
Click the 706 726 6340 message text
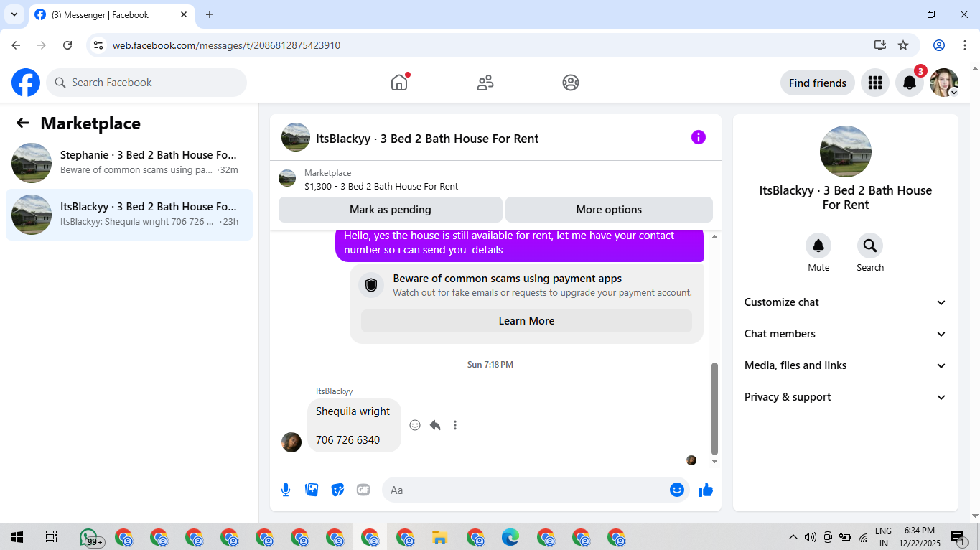click(x=347, y=439)
